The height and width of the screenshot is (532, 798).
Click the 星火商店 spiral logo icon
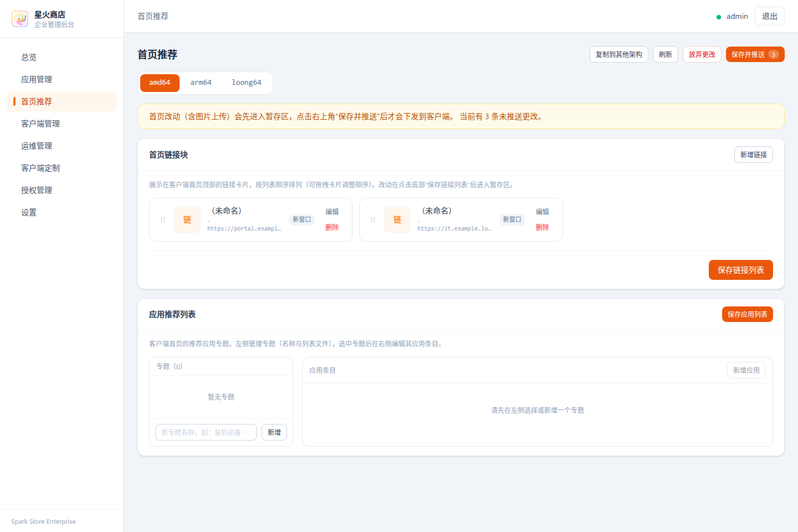click(x=20, y=19)
